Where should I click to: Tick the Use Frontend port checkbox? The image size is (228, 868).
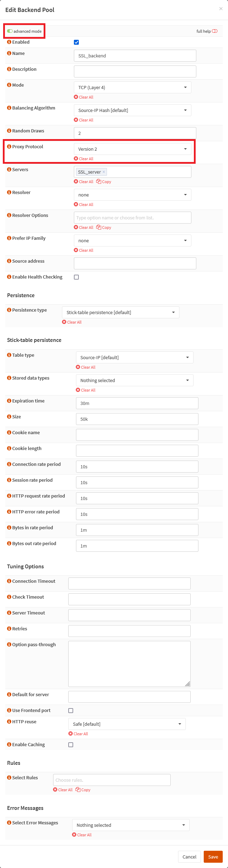(71, 711)
